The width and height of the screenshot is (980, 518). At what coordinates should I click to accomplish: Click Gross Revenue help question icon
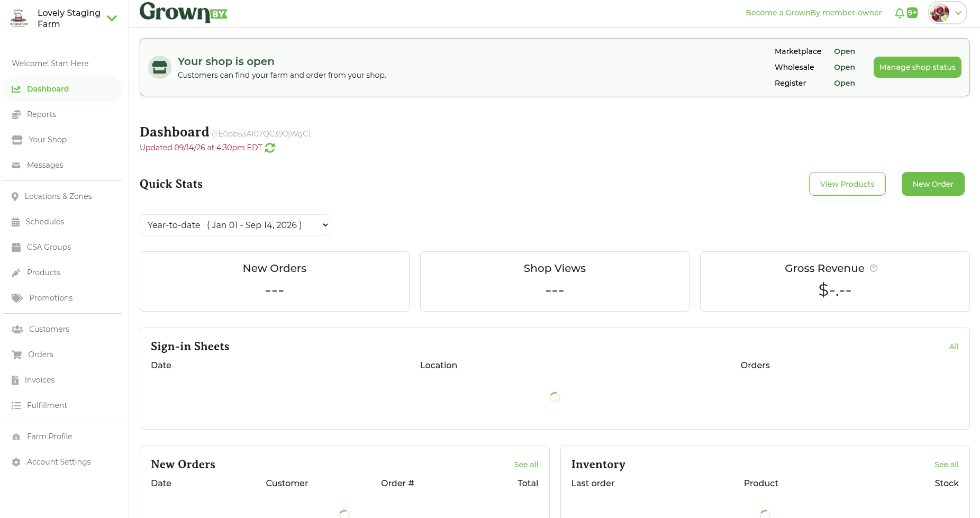pos(874,268)
